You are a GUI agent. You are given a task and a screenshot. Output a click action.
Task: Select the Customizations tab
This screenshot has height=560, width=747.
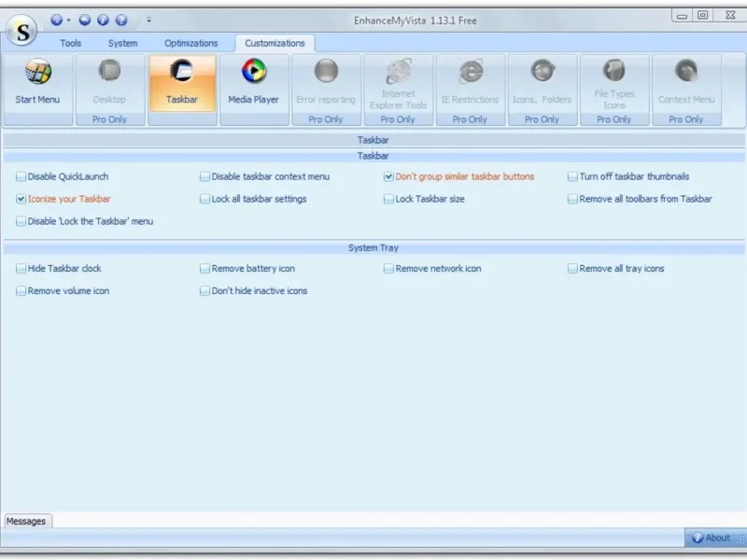tap(275, 43)
